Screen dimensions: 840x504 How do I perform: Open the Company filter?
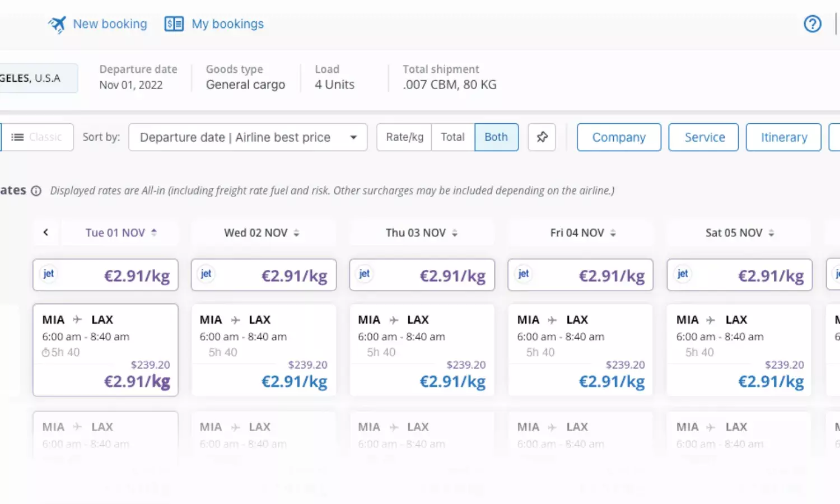point(619,137)
